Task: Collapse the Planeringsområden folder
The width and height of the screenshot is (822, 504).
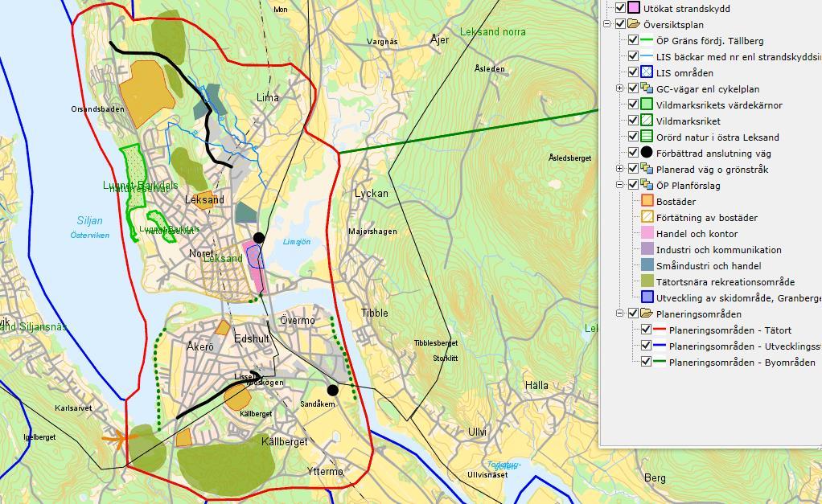Action: [620, 313]
